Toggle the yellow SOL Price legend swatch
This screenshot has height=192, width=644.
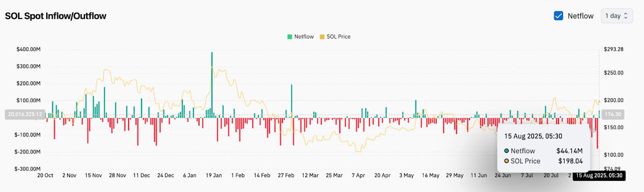point(322,37)
